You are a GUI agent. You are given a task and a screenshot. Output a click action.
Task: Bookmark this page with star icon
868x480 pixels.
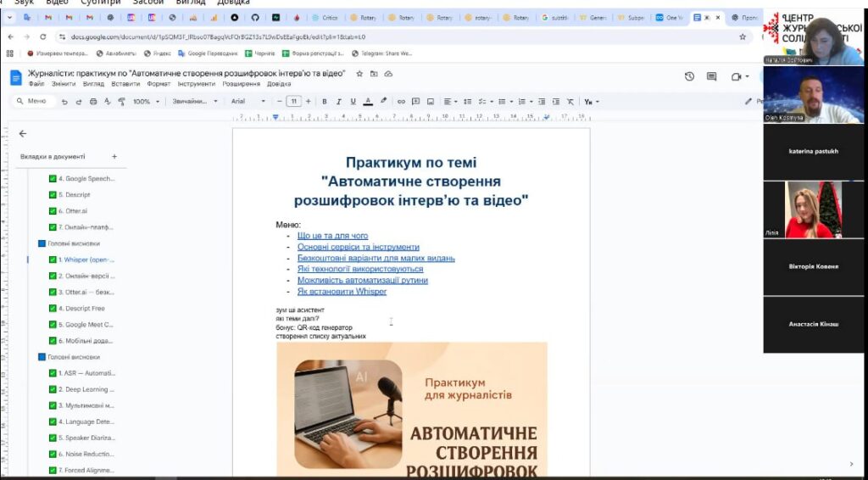pos(743,37)
